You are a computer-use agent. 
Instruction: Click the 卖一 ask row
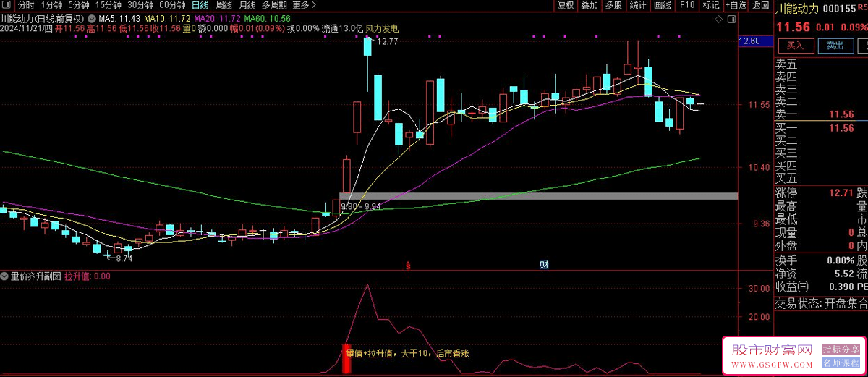821,114
